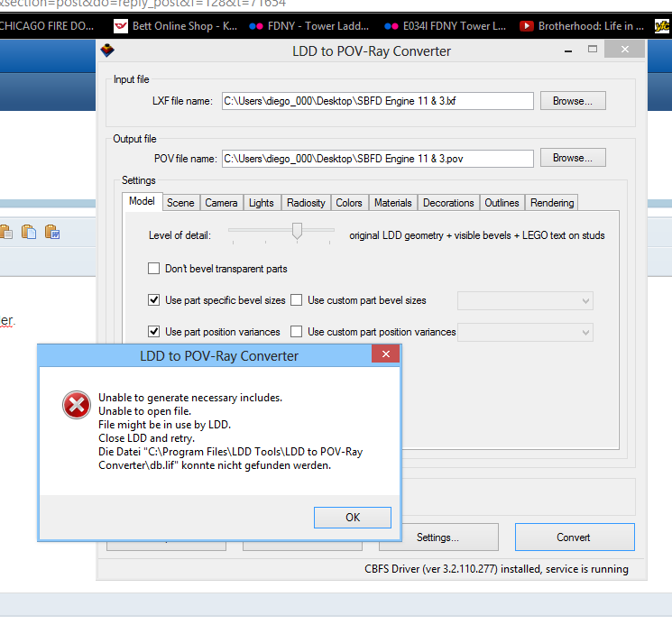Enable Don't bevel transparent parts
The width and height of the screenshot is (672, 643).
(x=154, y=269)
